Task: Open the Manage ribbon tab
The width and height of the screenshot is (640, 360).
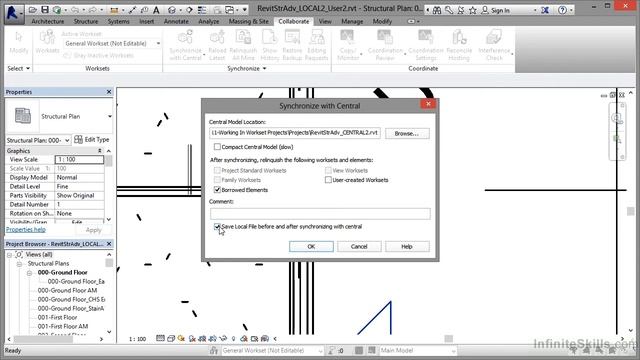Action: (352, 21)
